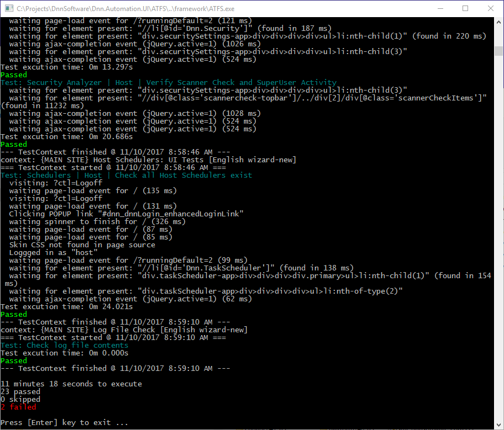This screenshot has height=430, width=504.
Task: Click the "11 minutes 18 seconds to execute" line
Action: [x=71, y=384]
